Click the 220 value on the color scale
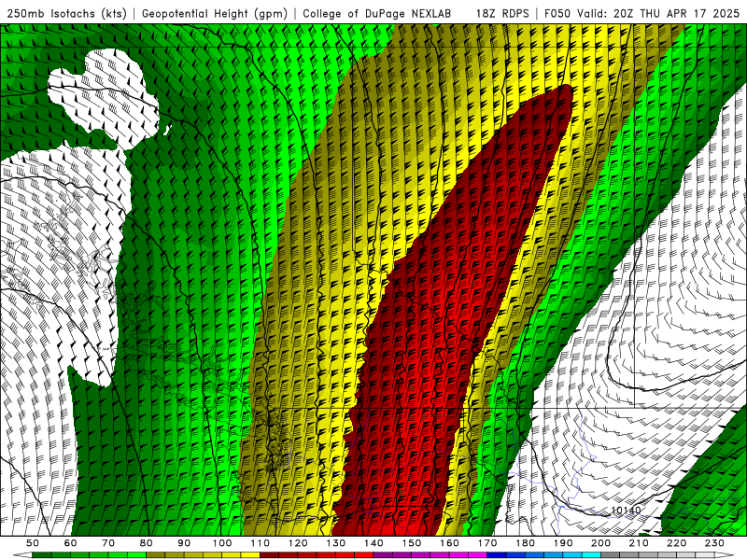The image size is (747, 560). 677,543
